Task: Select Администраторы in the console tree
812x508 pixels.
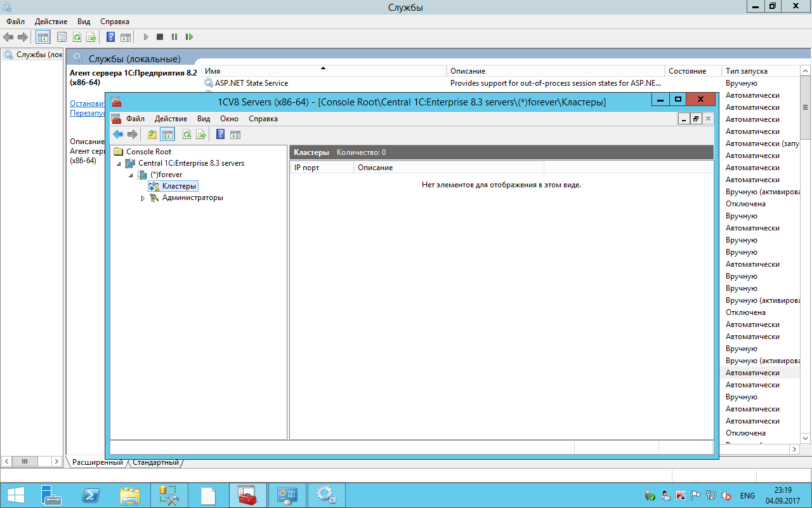Action: pos(192,197)
